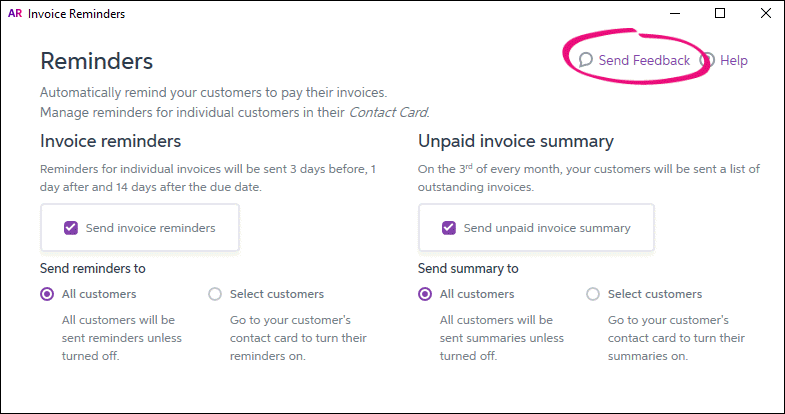Viewport: 785px width, 414px height.
Task: Minimize the Invoice Reminders window
Action: 672,14
